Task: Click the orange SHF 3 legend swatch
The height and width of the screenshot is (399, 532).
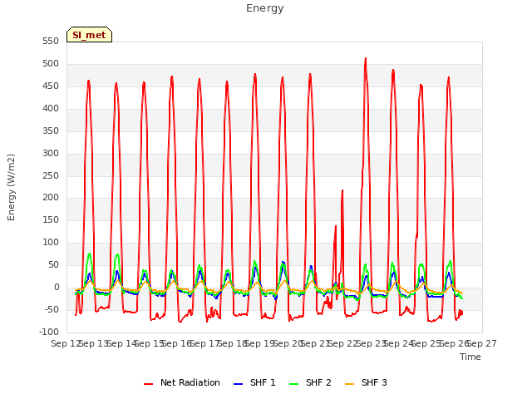Action: [349, 384]
